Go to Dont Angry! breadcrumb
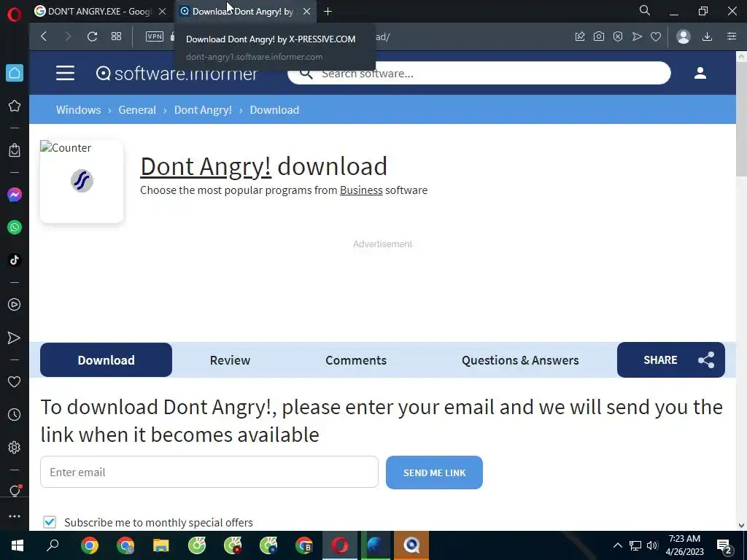This screenshot has height=560, width=747. click(x=203, y=110)
